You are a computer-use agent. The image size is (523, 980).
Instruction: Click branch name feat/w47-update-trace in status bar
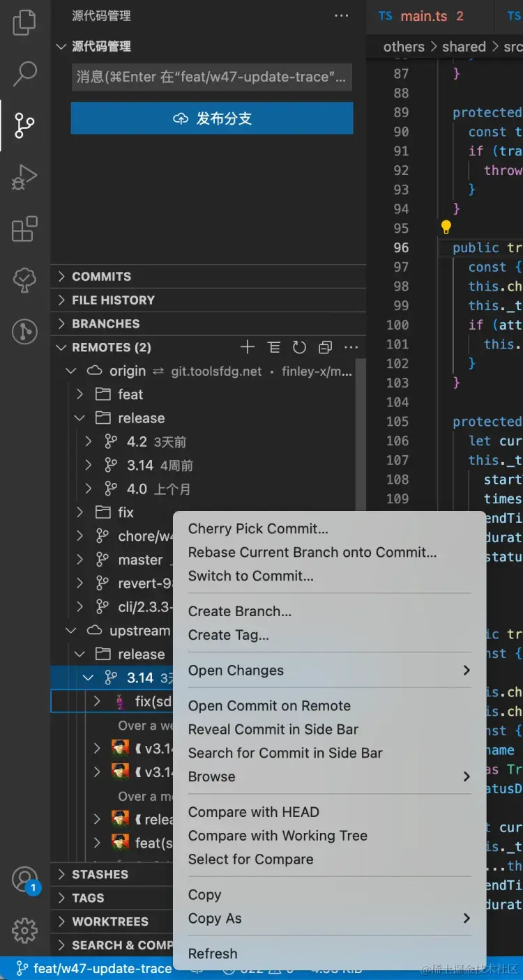pos(94,968)
